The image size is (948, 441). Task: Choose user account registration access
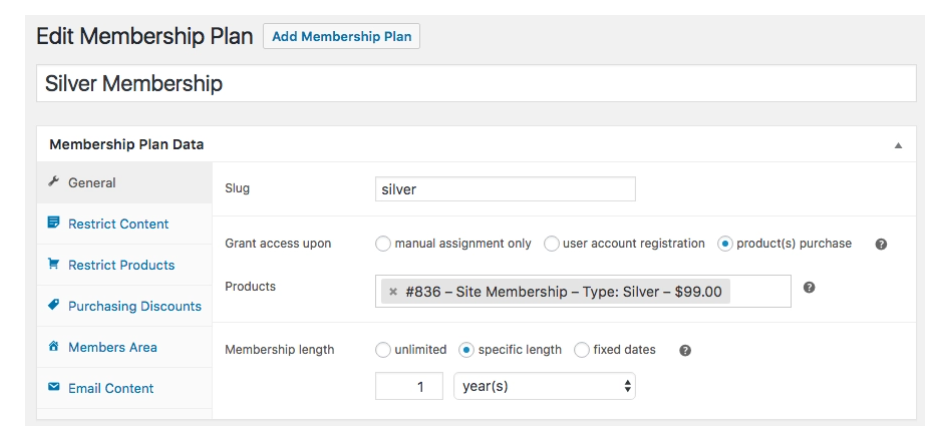[x=551, y=244]
